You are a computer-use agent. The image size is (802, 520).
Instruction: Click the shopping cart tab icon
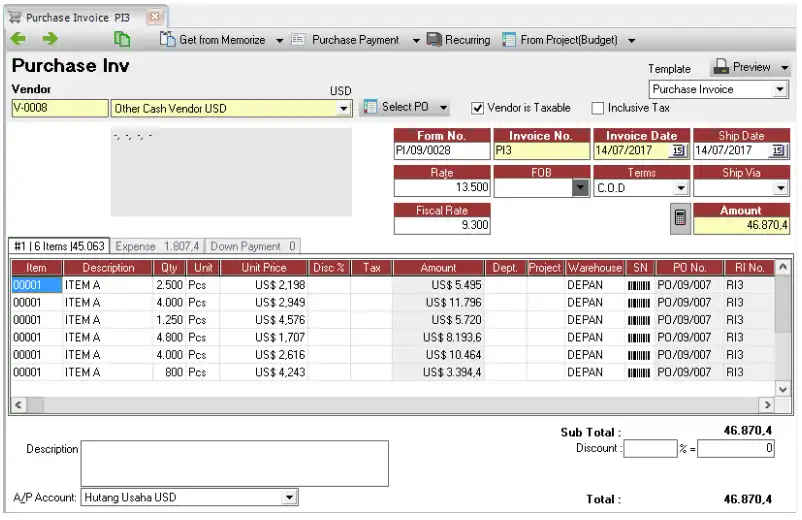coord(15,17)
